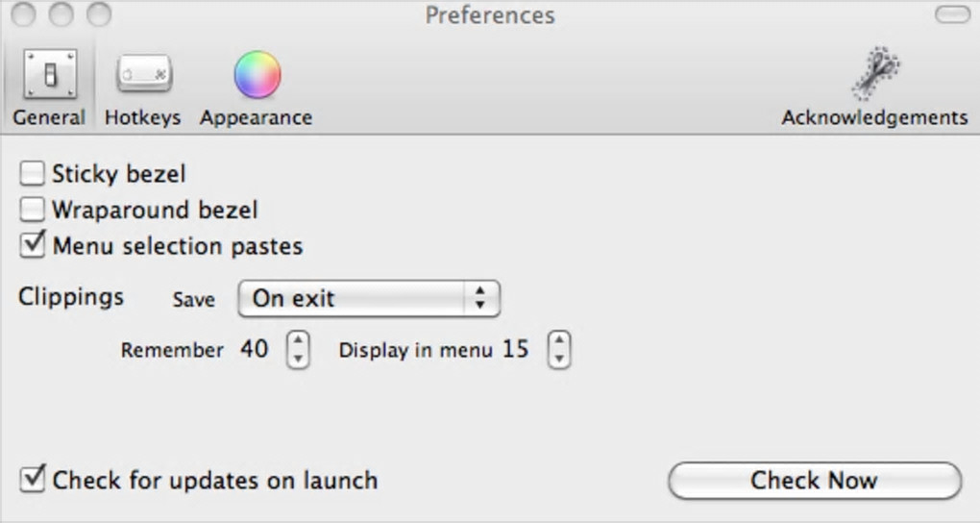Click the Remember value 40 field

tap(255, 349)
